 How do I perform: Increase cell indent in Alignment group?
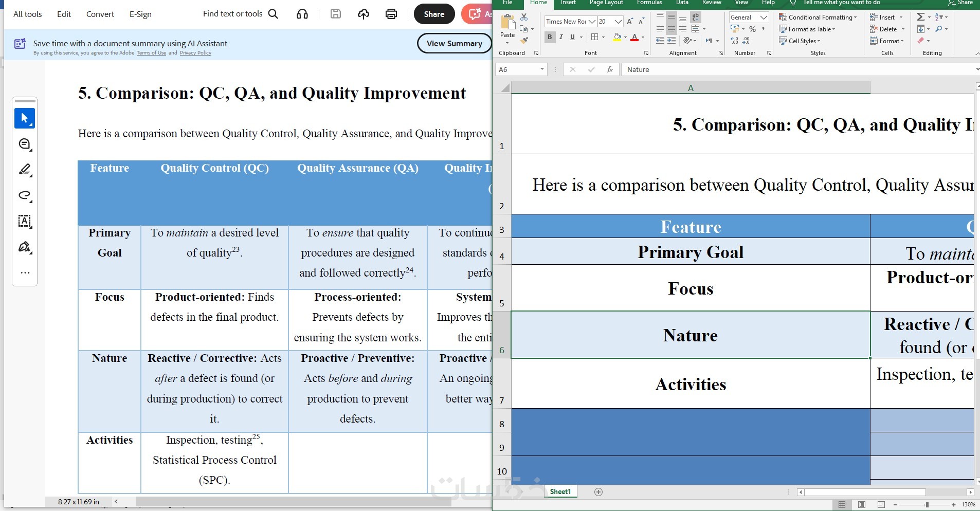tap(672, 41)
